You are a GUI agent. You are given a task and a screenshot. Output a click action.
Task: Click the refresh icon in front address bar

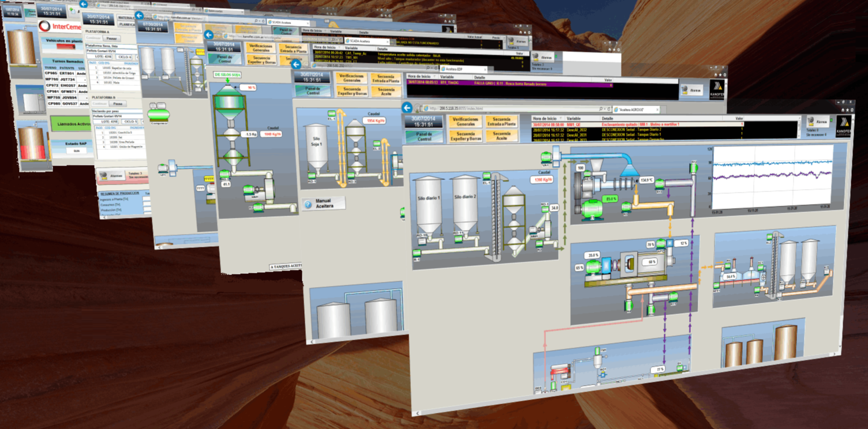(x=608, y=109)
